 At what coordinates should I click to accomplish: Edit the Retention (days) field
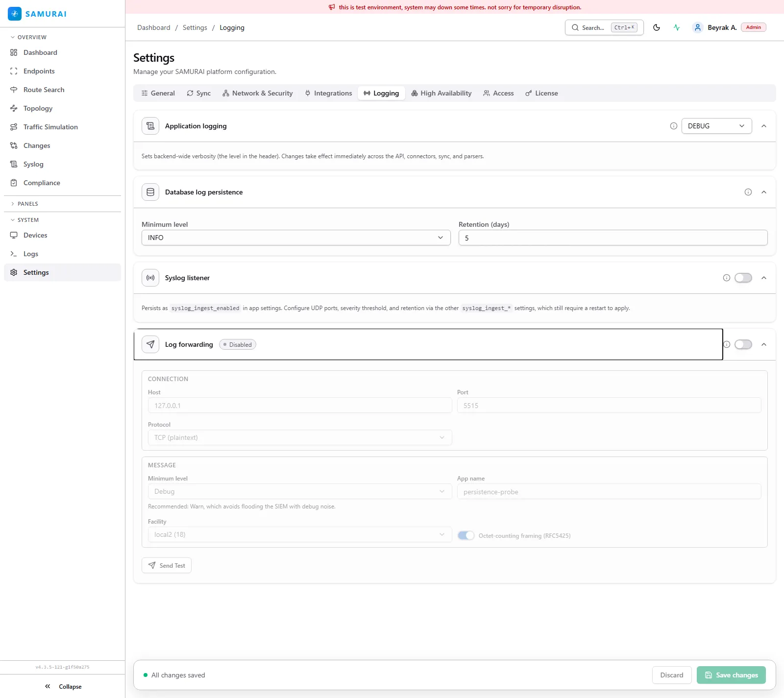coord(613,238)
